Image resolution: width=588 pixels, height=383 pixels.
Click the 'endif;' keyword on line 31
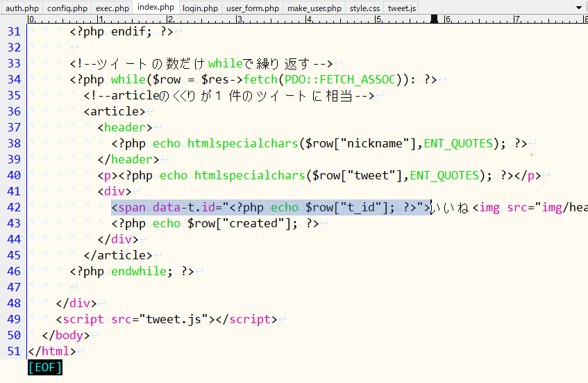pyautogui.click(x=131, y=31)
